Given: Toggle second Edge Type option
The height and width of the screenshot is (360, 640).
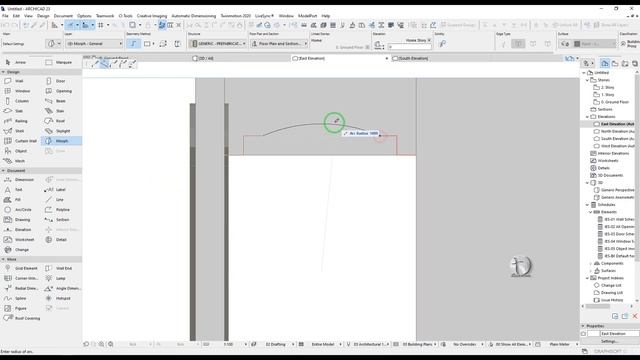Looking at the screenshot, I should click(x=518, y=44).
